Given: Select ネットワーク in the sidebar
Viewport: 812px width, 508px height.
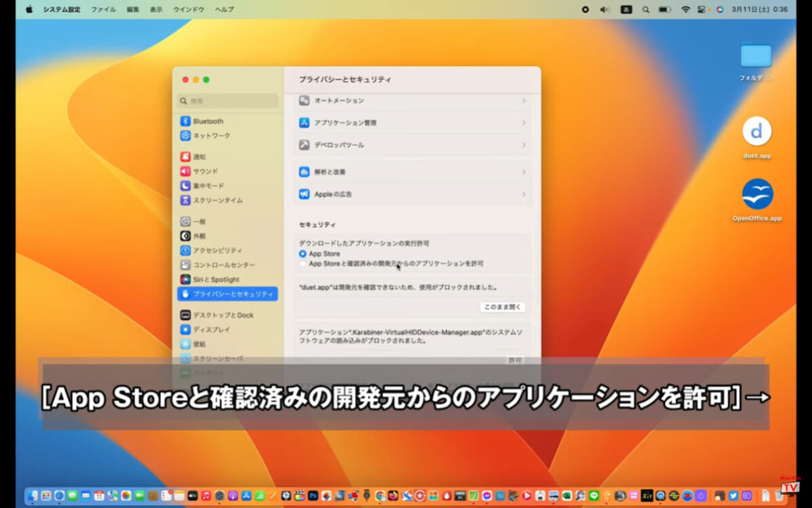Looking at the screenshot, I should 227,135.
